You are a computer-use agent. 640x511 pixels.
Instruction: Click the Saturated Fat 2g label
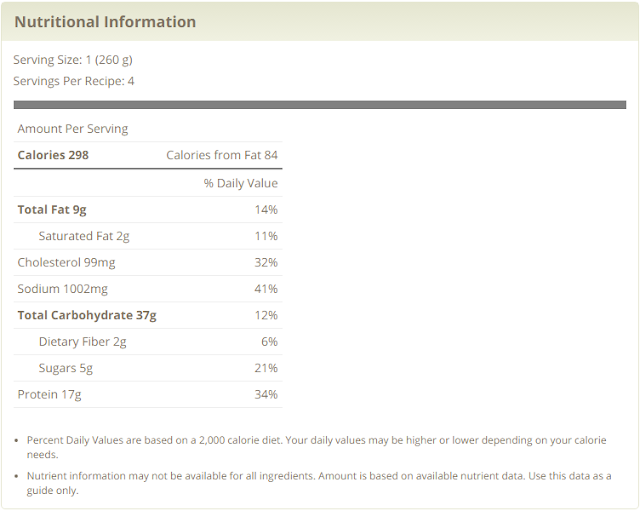84,236
